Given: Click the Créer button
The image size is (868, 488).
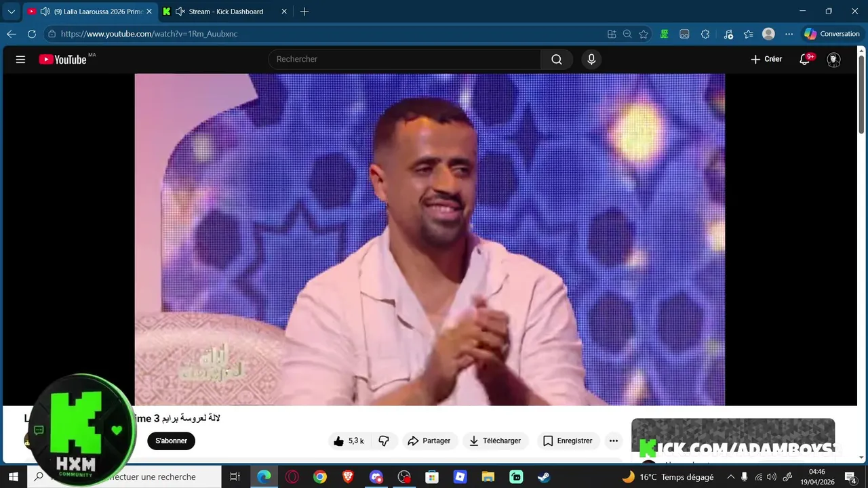Looking at the screenshot, I should coord(766,60).
